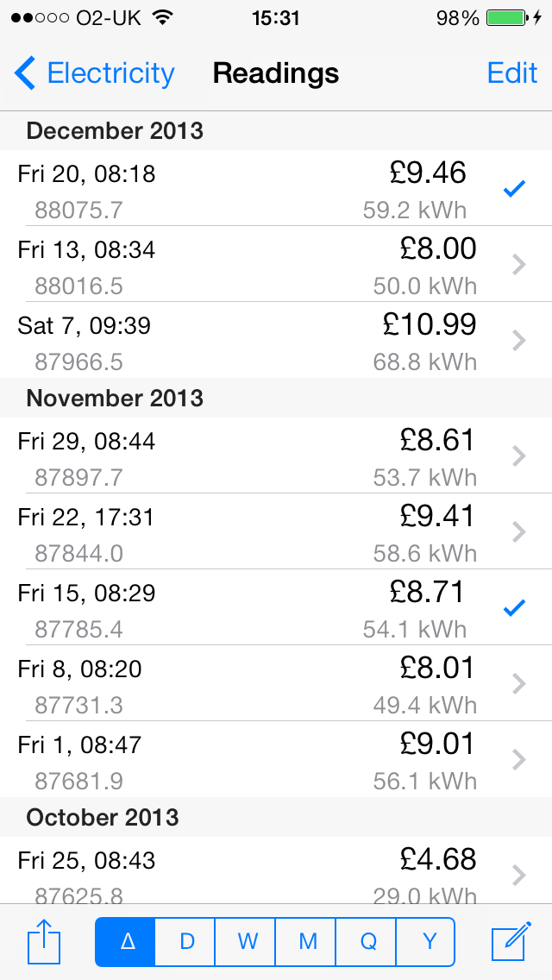Switch to the quarterly Q segment
Screen dimensions: 552x980
tap(368, 941)
